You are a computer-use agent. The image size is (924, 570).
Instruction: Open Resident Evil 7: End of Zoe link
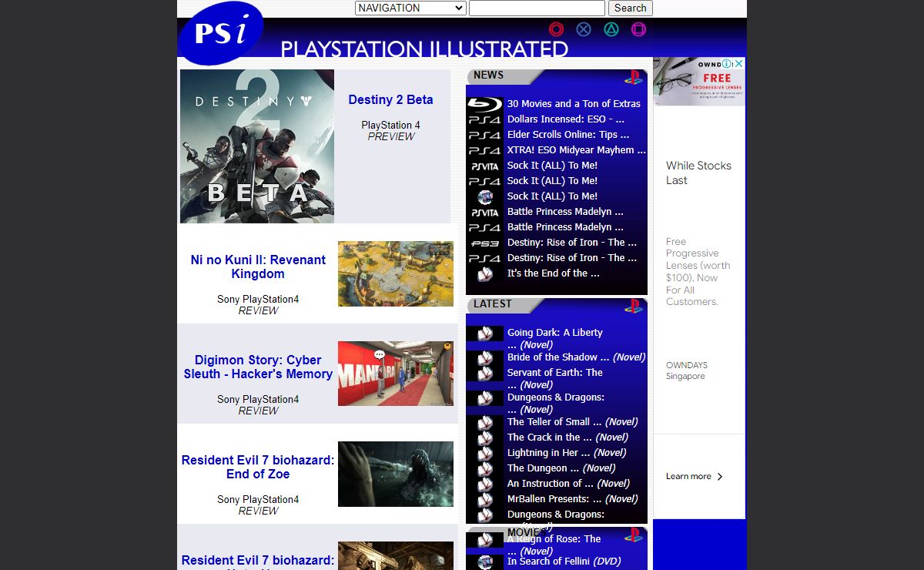click(258, 467)
